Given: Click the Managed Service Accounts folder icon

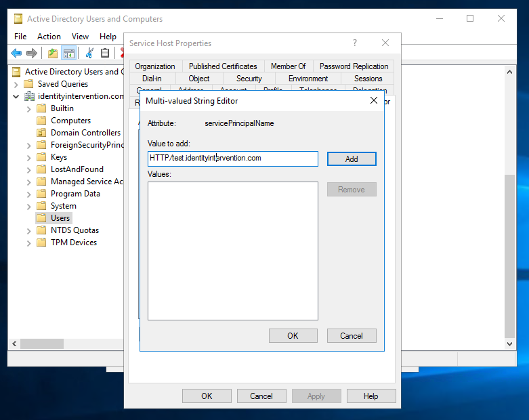Looking at the screenshot, I should coord(41,182).
